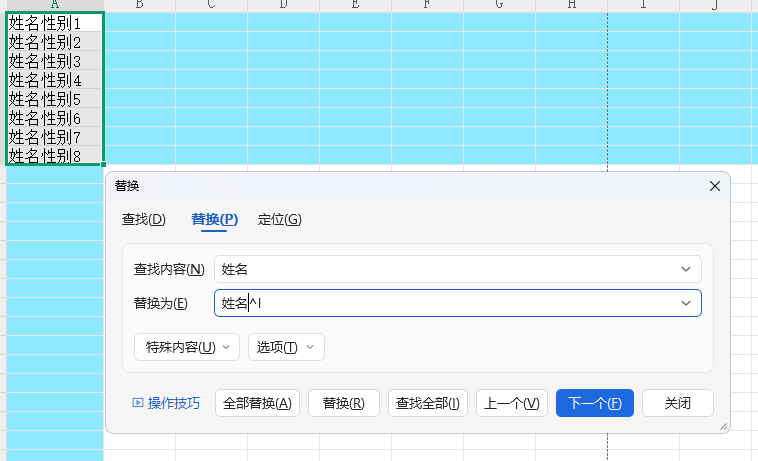Screen dimensions: 758x461
Task: Select cell containing 姓名性别2
Action: (x=55, y=42)
